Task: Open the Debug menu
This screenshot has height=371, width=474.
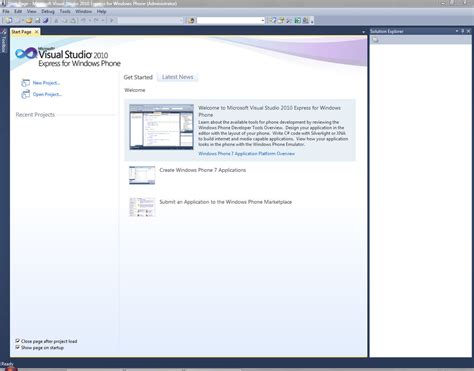Action: click(x=48, y=11)
